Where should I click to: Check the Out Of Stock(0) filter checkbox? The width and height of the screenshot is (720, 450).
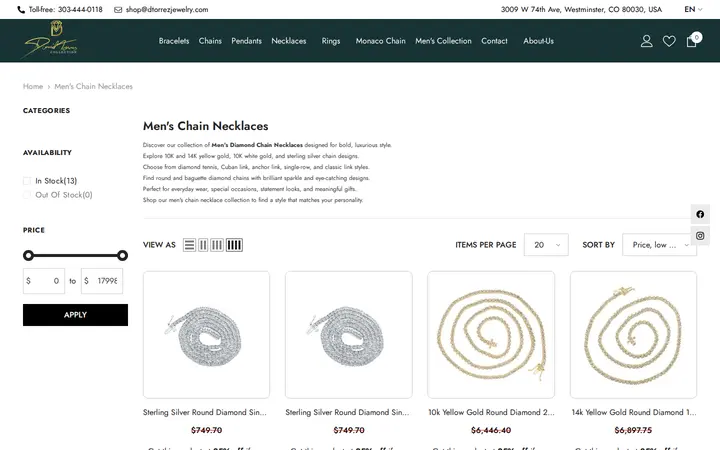[27, 195]
